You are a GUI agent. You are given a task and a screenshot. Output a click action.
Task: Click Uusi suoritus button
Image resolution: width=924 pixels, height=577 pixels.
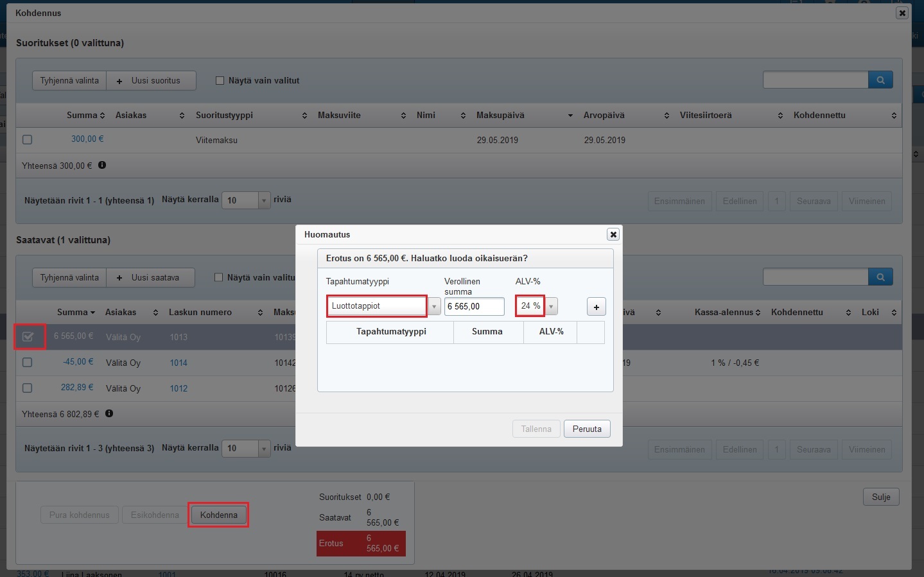(x=151, y=81)
